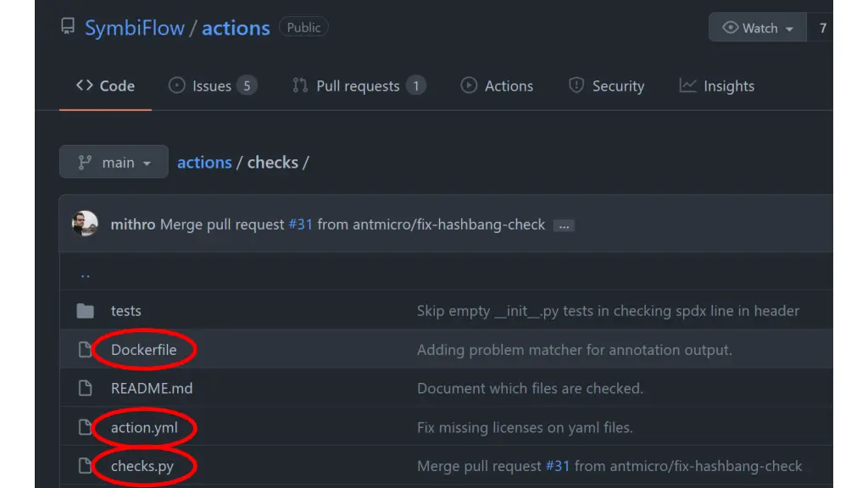
Task: Click the Actions play icon
Action: coord(468,86)
